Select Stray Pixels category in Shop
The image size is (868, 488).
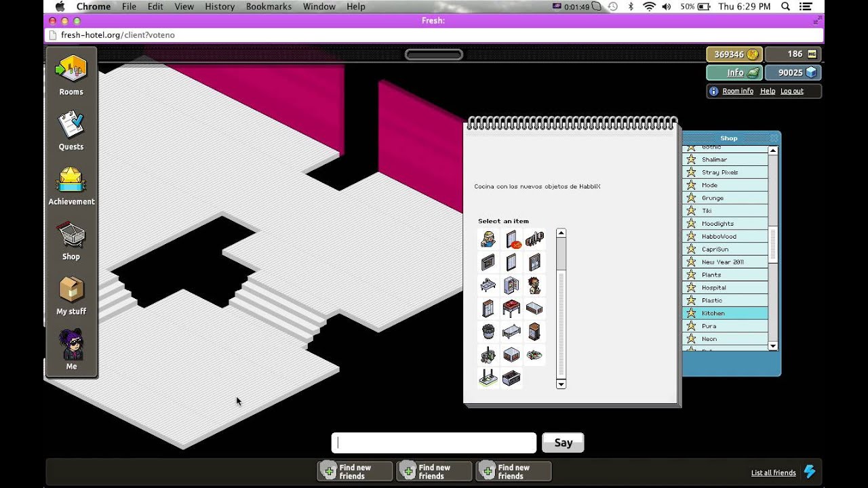[x=725, y=172]
